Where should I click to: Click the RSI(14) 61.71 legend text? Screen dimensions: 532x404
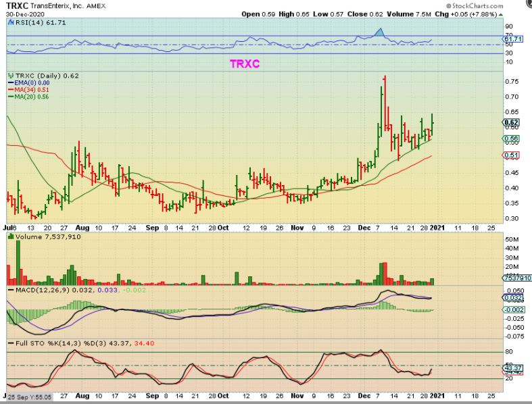coord(41,23)
